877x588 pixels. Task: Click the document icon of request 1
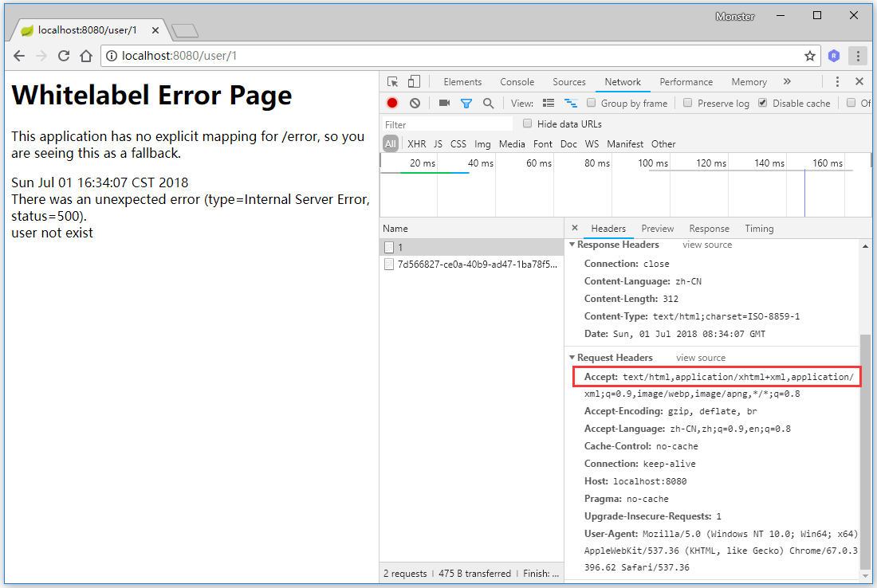click(x=389, y=247)
